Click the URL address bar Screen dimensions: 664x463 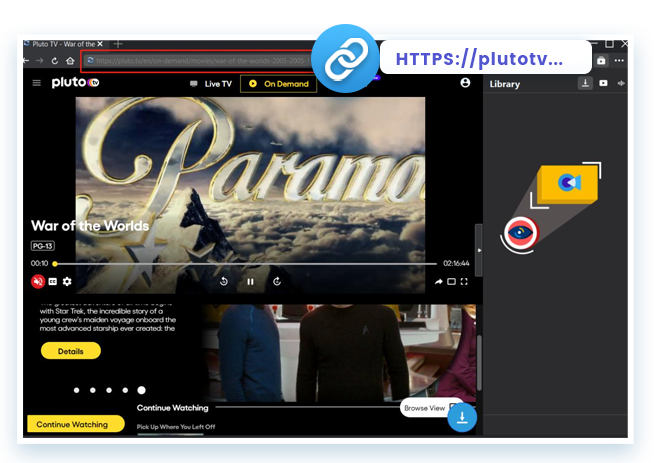pos(199,61)
